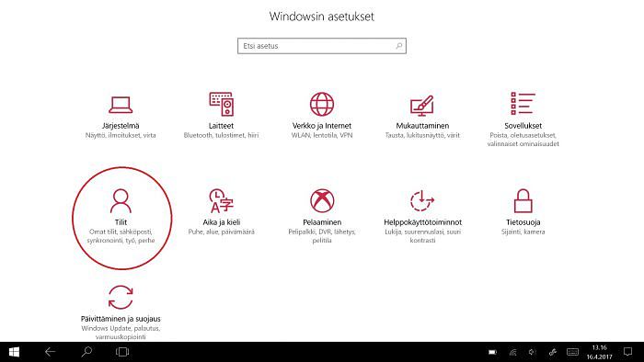This screenshot has width=644, height=362.
Task: Click the Sovellukset label
Action: (x=523, y=126)
